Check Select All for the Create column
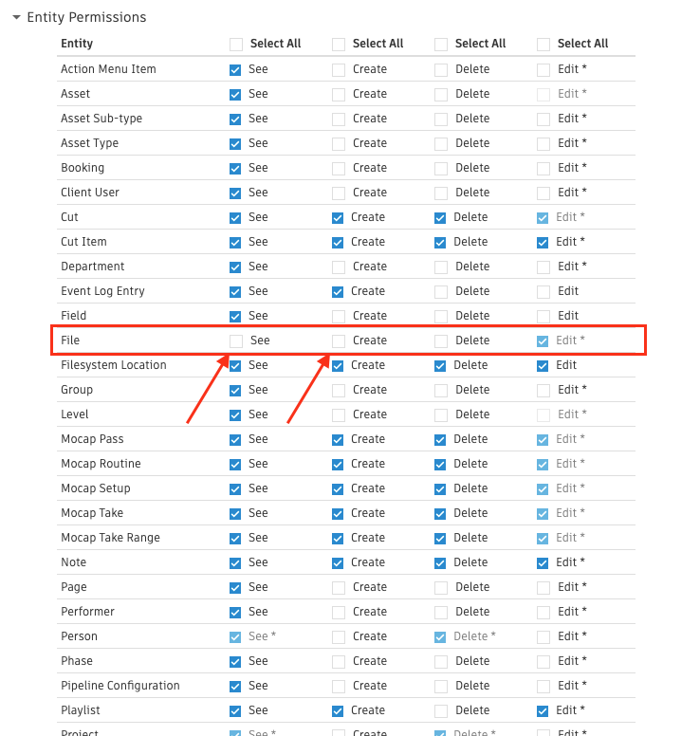The width and height of the screenshot is (700, 736). pyautogui.click(x=339, y=44)
